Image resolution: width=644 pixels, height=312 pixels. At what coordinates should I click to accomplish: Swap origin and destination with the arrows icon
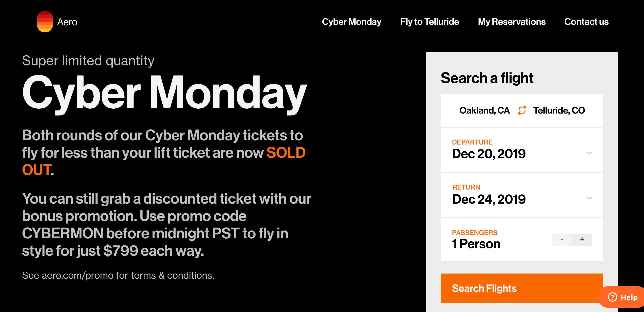[522, 110]
